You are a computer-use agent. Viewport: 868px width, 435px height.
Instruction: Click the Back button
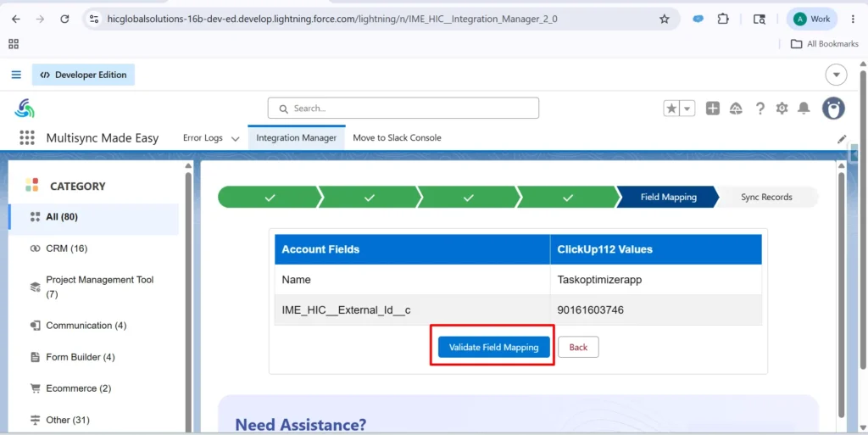[x=578, y=347]
